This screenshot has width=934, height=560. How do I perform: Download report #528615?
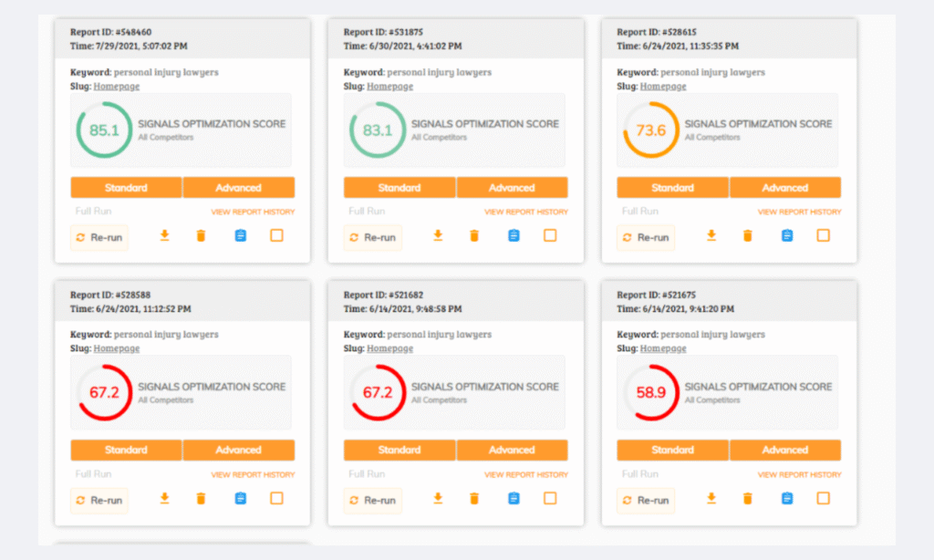pos(711,235)
